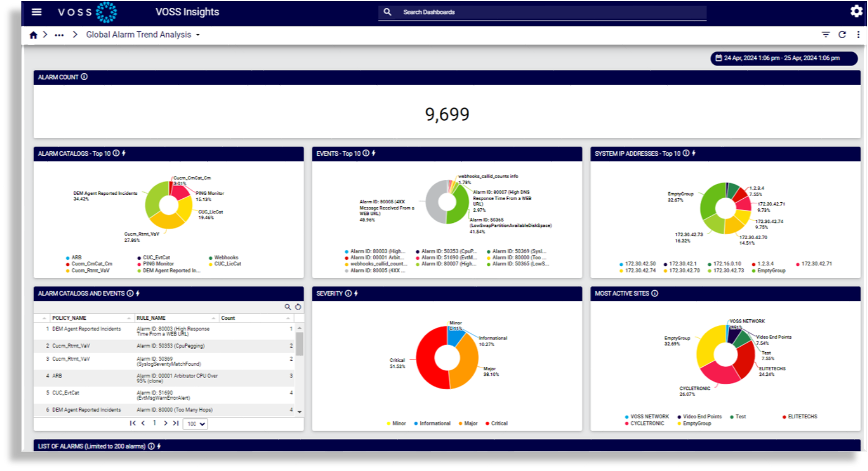Reset the Alarm Catalogs and Events table
868x471 pixels.
click(298, 307)
